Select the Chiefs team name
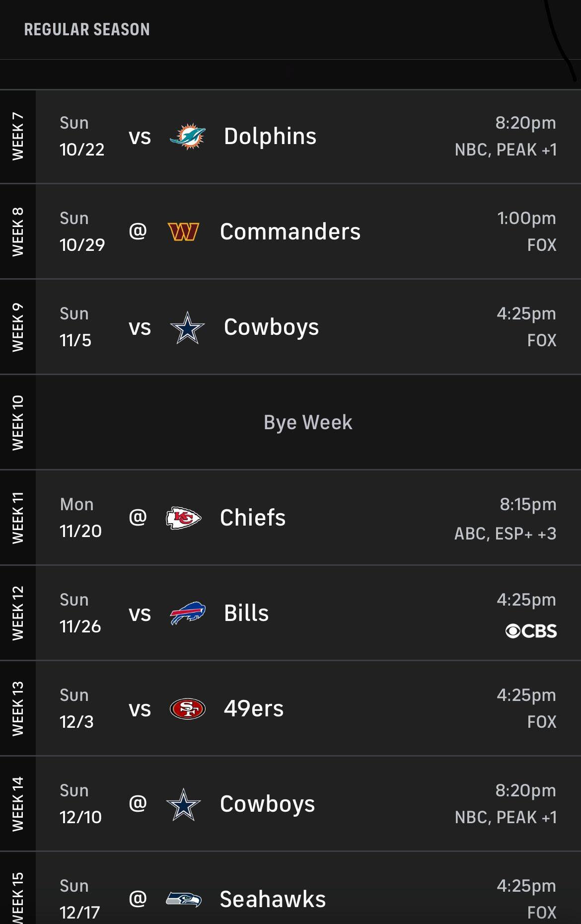581x924 pixels. 253,518
